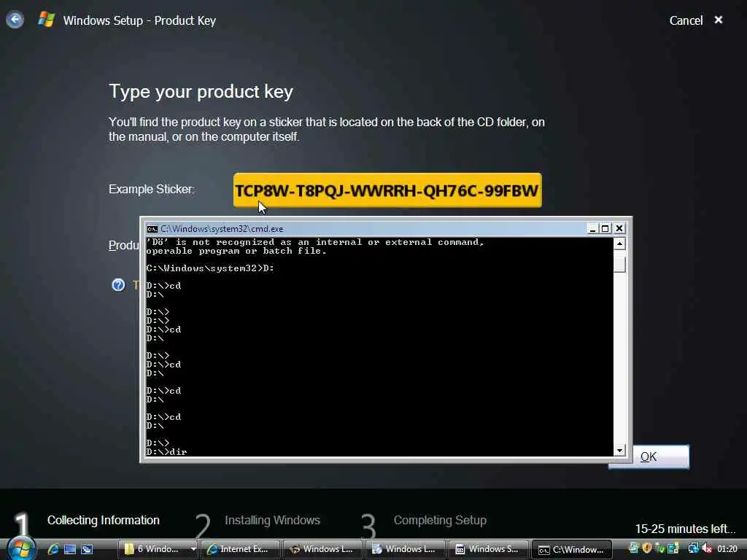The width and height of the screenshot is (747, 560).
Task: Click Switch between windows quick launch icon
Action: coord(87,549)
